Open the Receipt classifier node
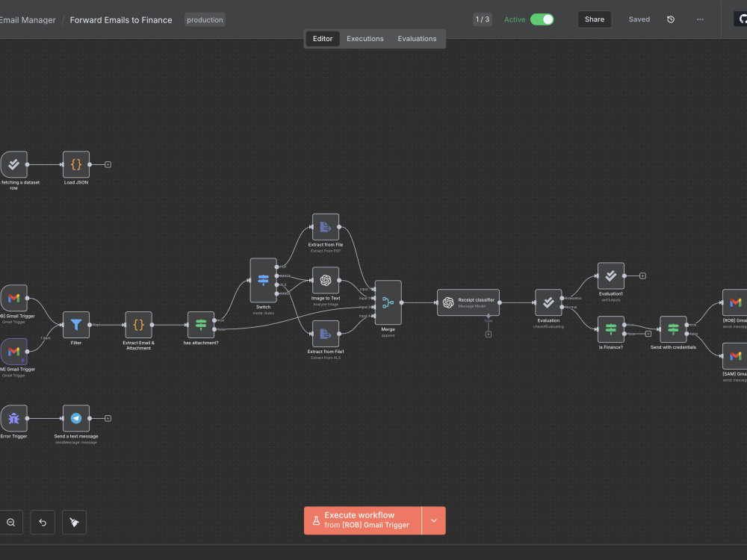Viewport: 747px width, 560px height. tap(468, 302)
